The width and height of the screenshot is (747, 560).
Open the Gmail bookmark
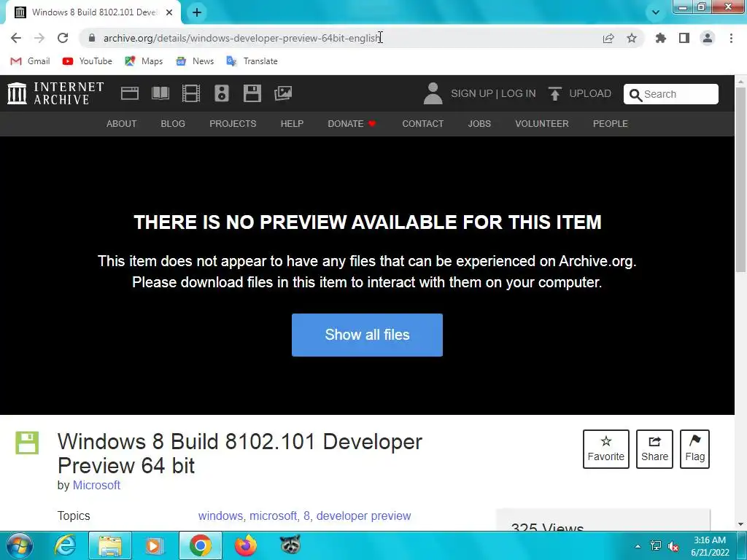(30, 61)
